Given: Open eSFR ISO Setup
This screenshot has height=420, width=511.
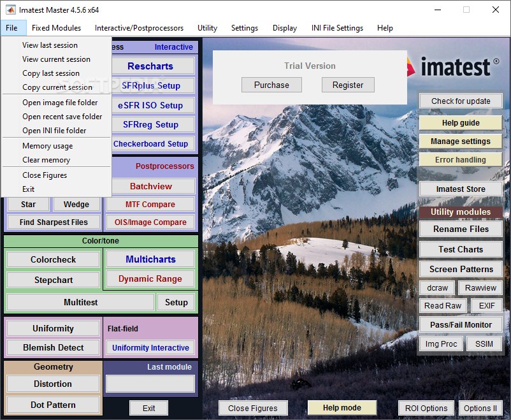Looking at the screenshot, I should pos(153,105).
